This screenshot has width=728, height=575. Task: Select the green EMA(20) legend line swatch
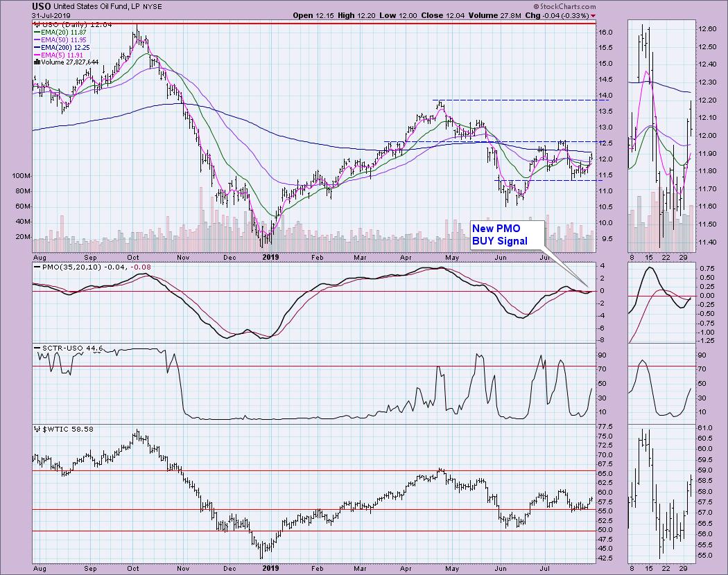click(x=37, y=33)
